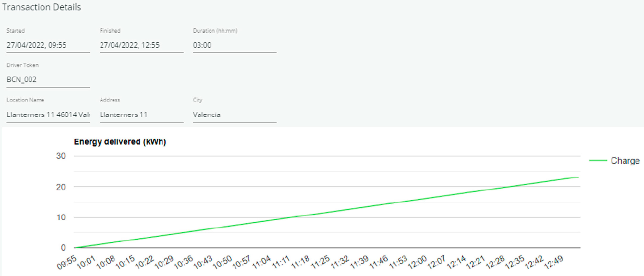The height and width of the screenshot is (276, 644).
Task: Select the 12:49 x-axis time label
Action: (x=554, y=262)
